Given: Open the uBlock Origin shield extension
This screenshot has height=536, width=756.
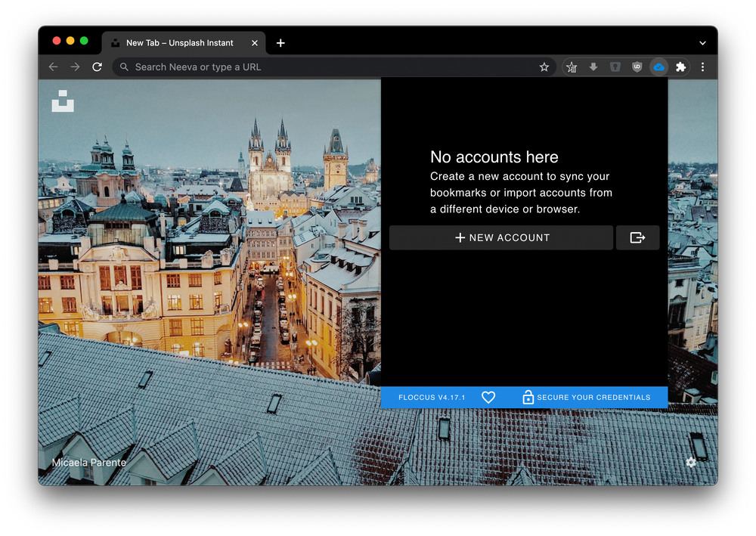Looking at the screenshot, I should 637,67.
